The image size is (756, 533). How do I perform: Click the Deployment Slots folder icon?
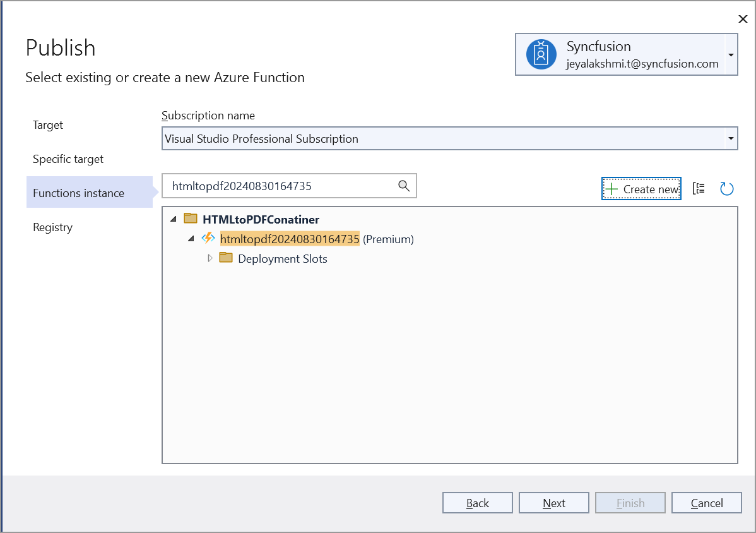(x=226, y=258)
